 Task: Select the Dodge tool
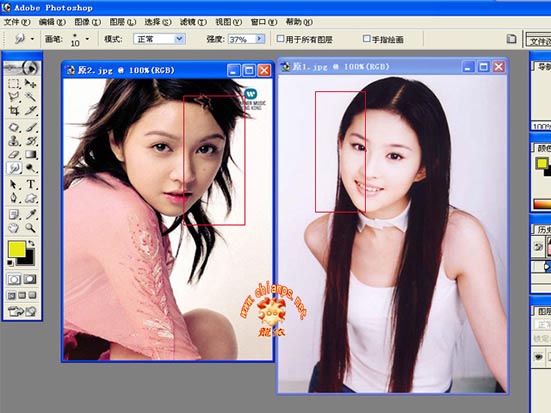pyautogui.click(x=31, y=168)
